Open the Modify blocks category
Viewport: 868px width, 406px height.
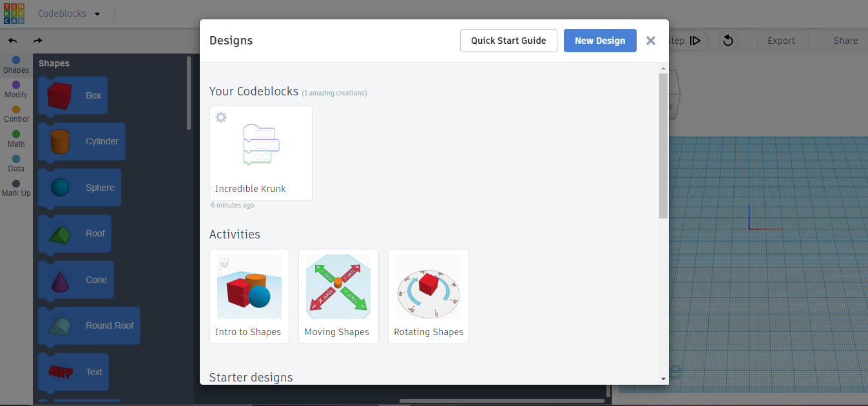coord(15,89)
